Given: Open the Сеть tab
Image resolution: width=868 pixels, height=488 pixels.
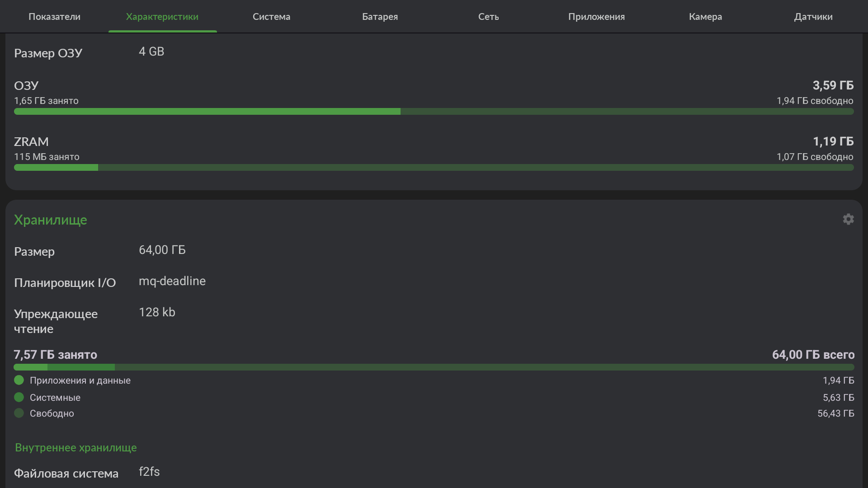Looking at the screenshot, I should click(x=488, y=17).
